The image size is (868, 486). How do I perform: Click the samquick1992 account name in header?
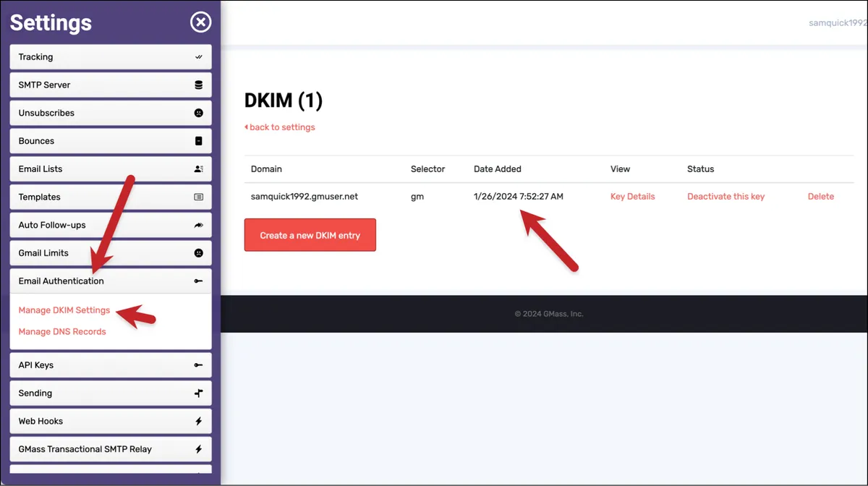838,23
